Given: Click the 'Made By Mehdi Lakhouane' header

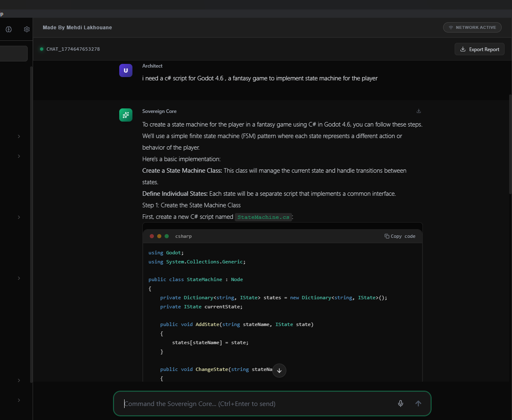Looking at the screenshot, I should tap(77, 27).
